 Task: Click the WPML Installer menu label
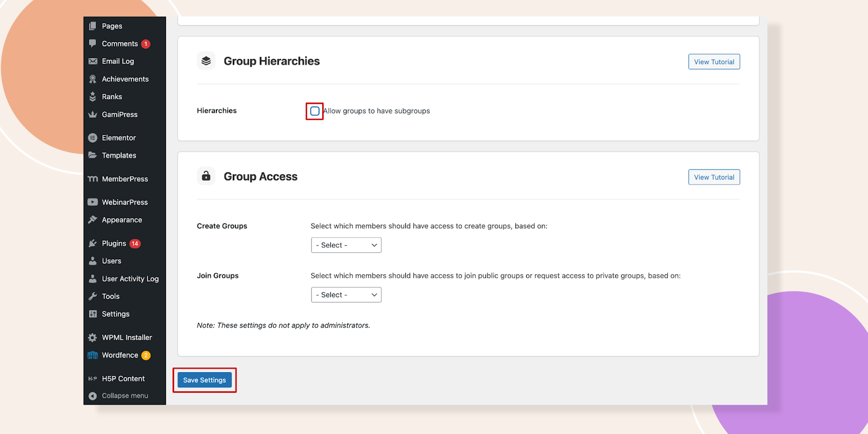(x=127, y=337)
